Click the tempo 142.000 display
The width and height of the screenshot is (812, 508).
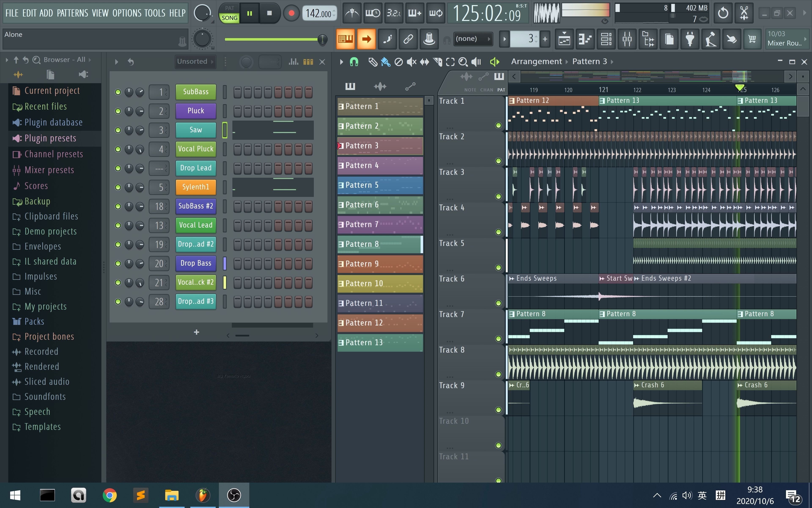click(x=319, y=13)
